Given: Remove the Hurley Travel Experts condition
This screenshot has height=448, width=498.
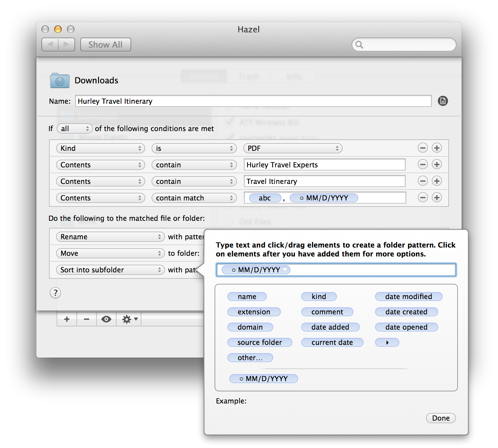Looking at the screenshot, I should [x=423, y=164].
